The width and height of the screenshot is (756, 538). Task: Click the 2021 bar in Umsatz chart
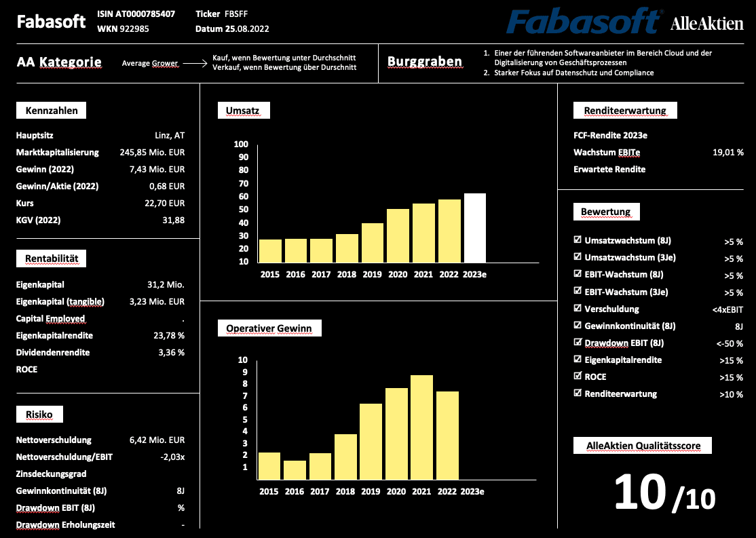[x=423, y=233]
